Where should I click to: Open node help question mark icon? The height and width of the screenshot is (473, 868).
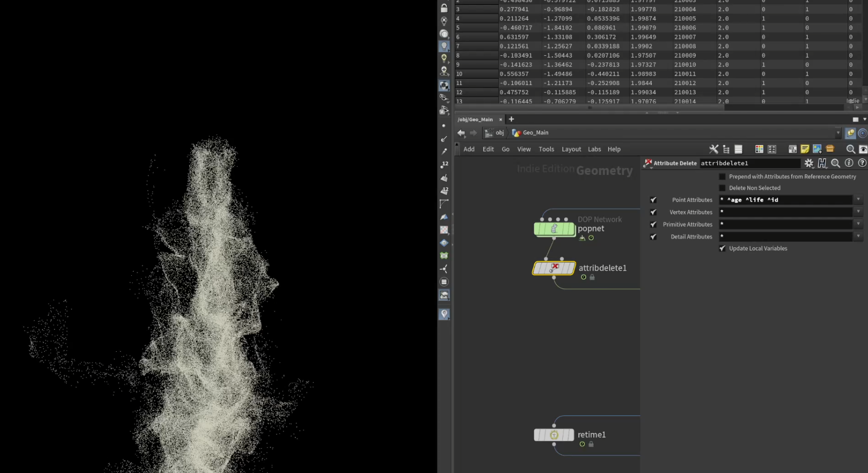tap(862, 163)
